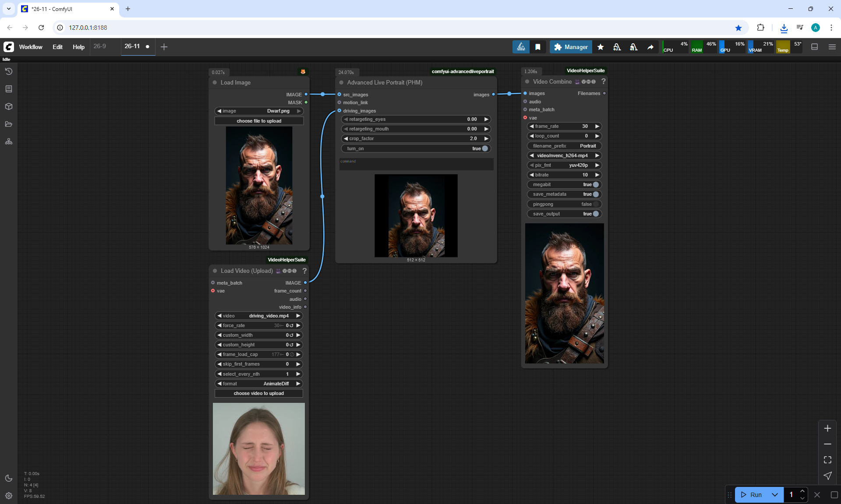The width and height of the screenshot is (841, 504).
Task: Open the Workflow menu
Action: [31, 47]
